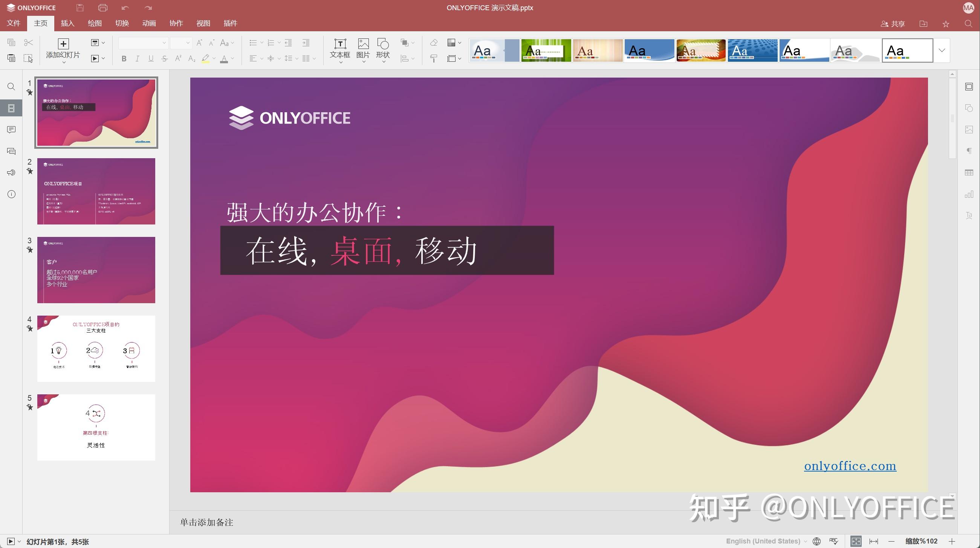Clear formatting with the eraser icon

434,43
